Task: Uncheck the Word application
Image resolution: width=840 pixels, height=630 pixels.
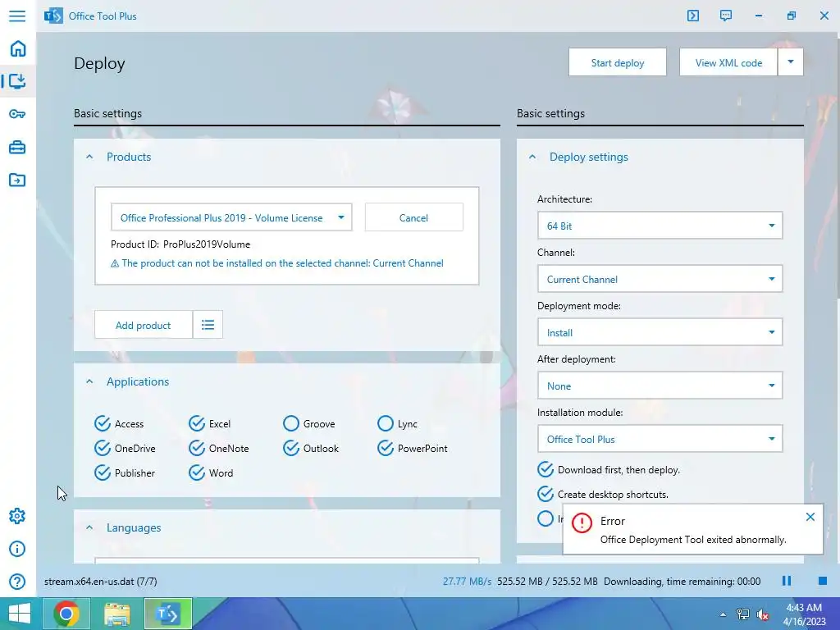Action: (x=197, y=473)
